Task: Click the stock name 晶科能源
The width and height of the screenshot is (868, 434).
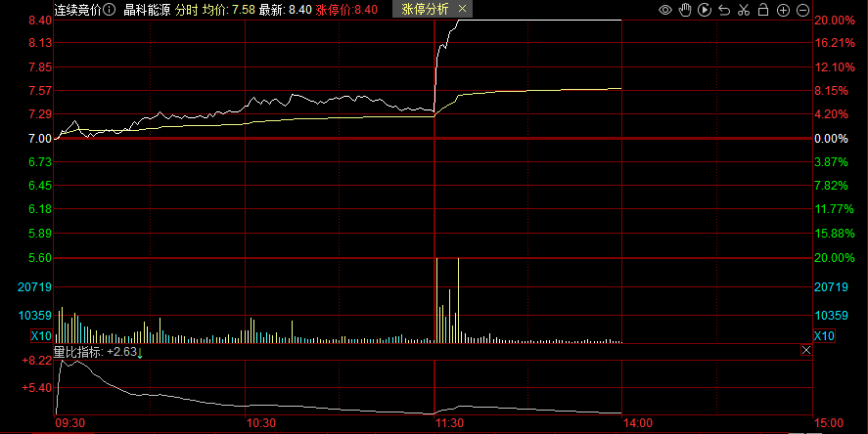Action: 147,9
